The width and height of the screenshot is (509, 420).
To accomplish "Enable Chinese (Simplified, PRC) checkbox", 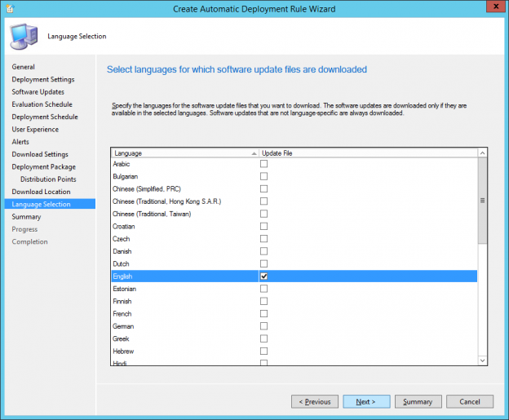I will click(x=263, y=189).
